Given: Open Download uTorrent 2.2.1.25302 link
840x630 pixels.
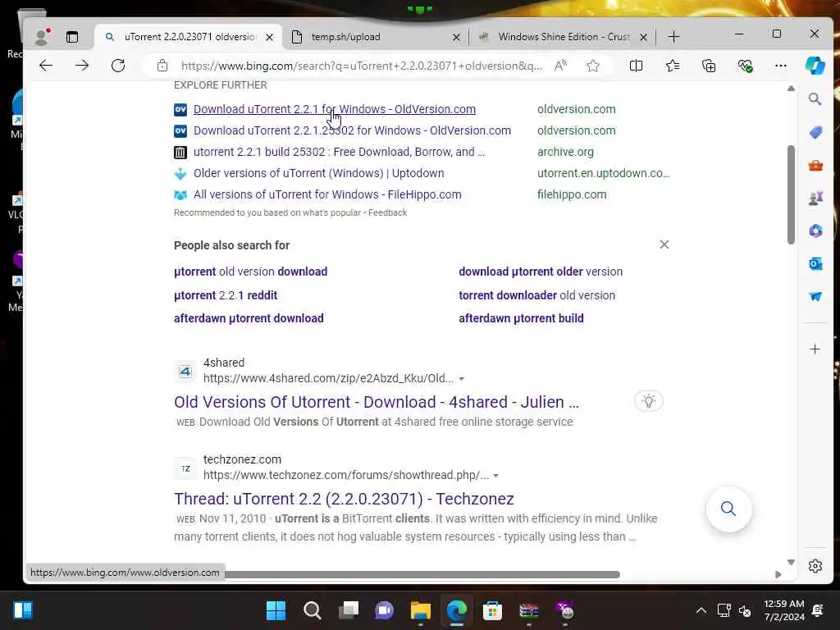Looking at the screenshot, I should click(352, 130).
